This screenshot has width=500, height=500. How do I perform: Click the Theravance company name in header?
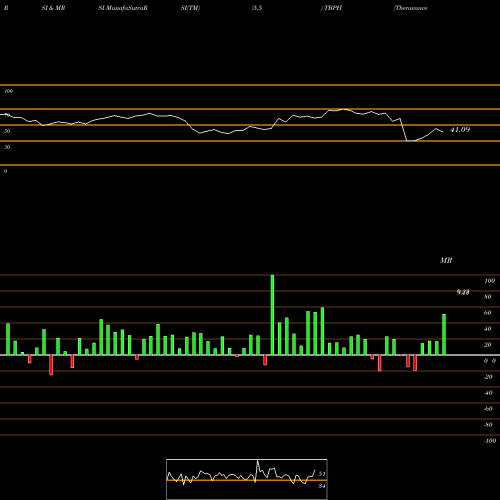(411, 8)
